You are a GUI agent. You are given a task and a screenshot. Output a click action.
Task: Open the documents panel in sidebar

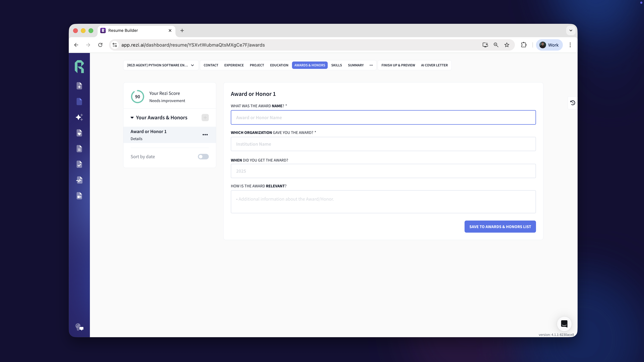(x=79, y=101)
